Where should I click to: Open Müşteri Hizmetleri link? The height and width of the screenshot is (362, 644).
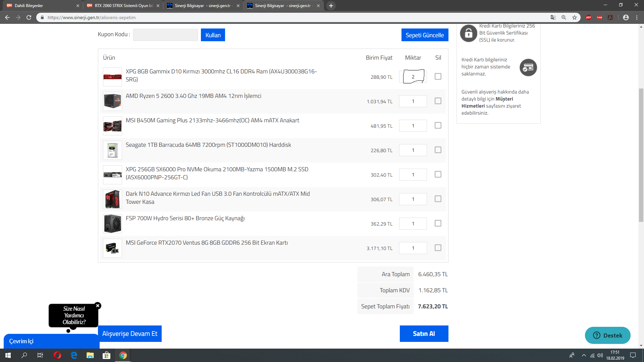487,102
